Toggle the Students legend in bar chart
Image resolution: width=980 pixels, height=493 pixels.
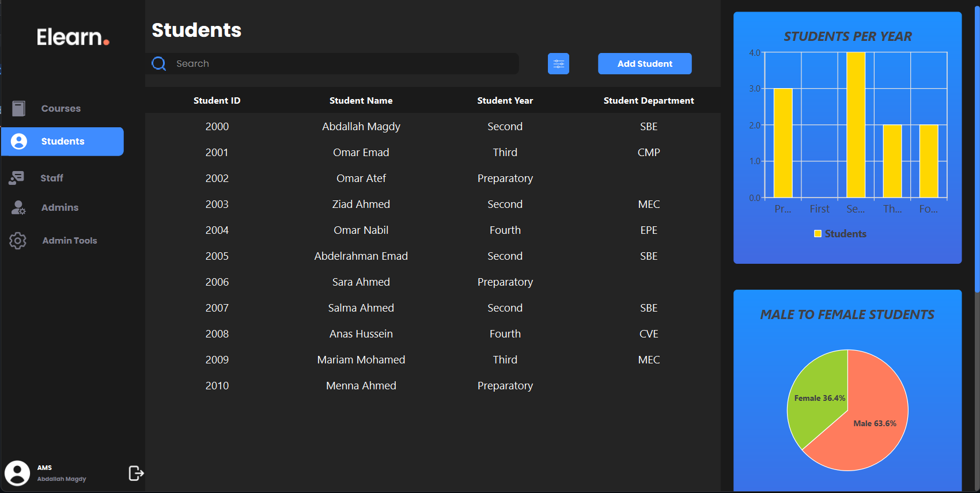pyautogui.click(x=840, y=234)
